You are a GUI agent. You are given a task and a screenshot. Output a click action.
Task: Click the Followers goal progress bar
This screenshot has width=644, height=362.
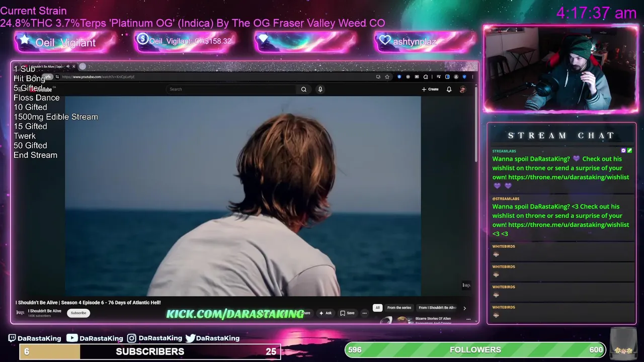click(x=475, y=350)
